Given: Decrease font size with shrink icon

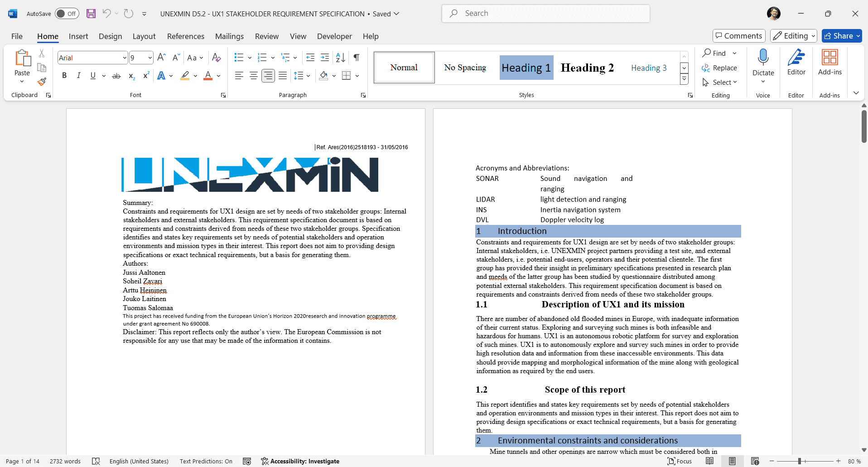Looking at the screenshot, I should coord(176,58).
